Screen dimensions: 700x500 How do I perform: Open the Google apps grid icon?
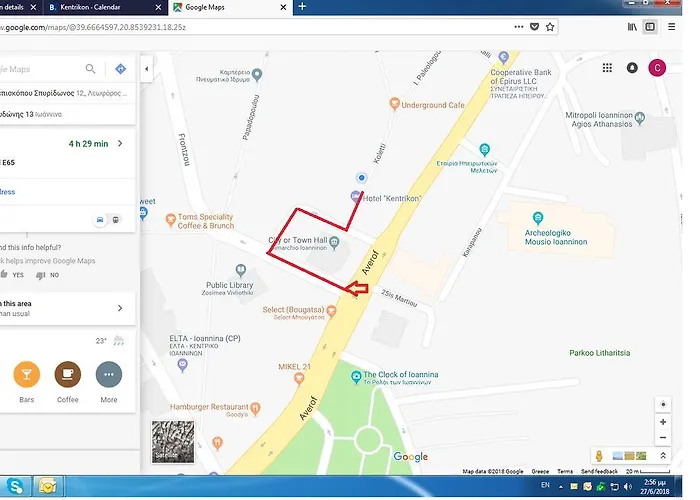pos(607,68)
